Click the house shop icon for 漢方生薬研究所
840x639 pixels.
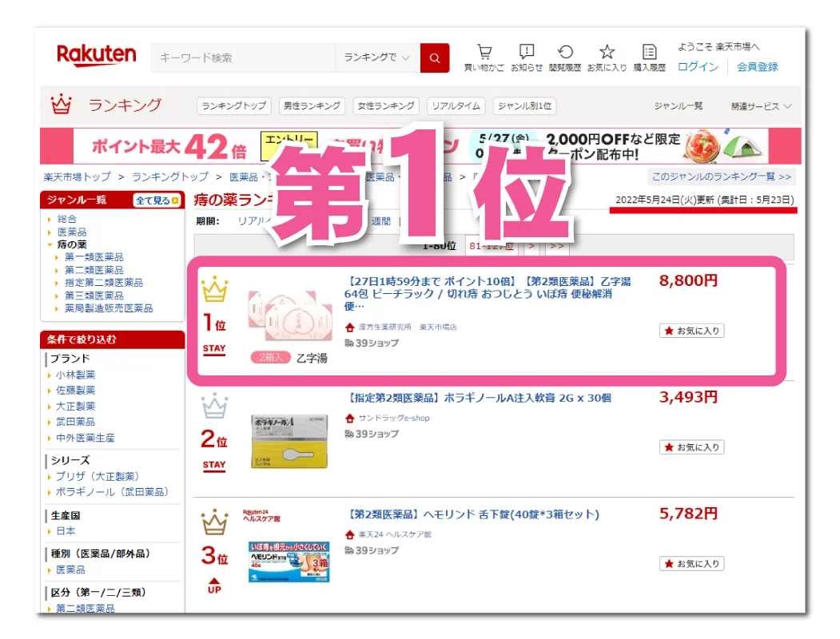coord(350,327)
